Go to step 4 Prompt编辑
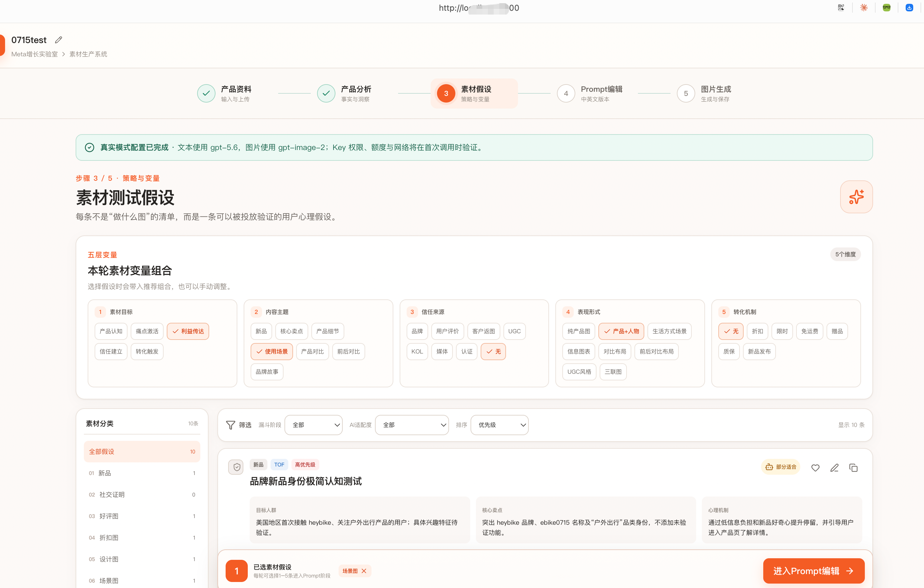This screenshot has width=924, height=588. (590, 93)
